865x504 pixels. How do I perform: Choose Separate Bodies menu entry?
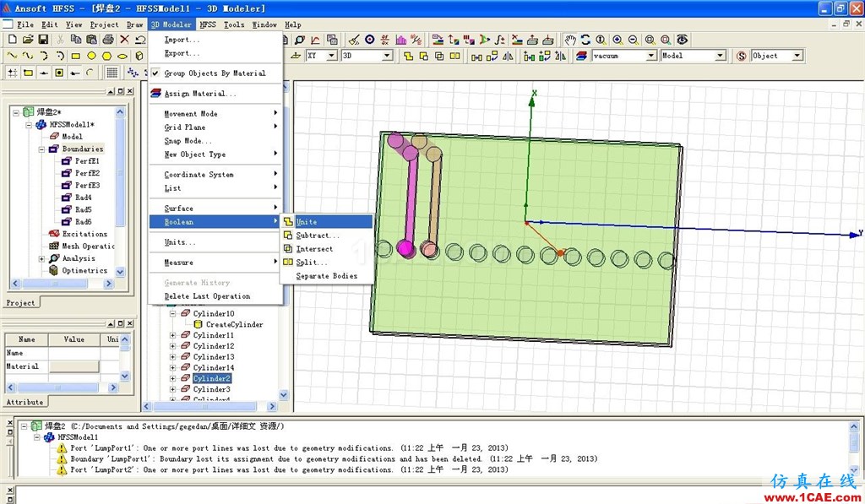click(327, 276)
